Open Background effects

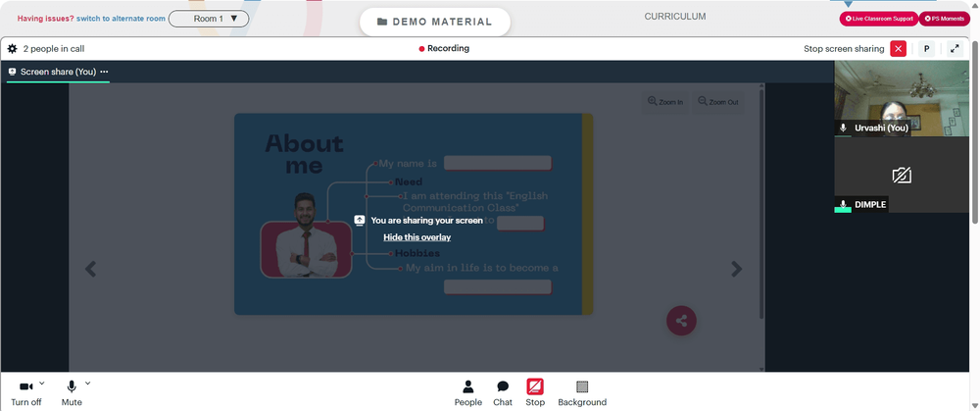[x=582, y=393]
